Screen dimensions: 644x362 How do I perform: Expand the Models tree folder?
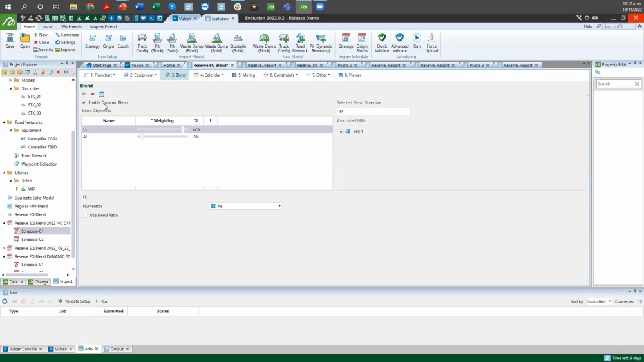[x=10, y=80]
